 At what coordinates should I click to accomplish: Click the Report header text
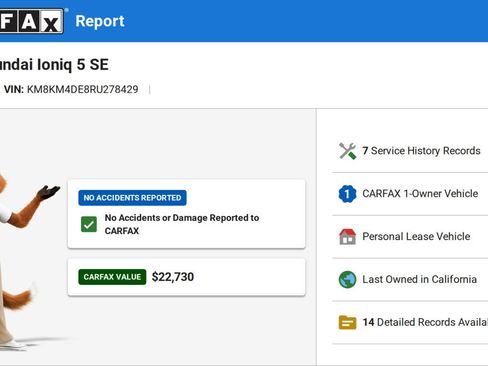coord(100,21)
